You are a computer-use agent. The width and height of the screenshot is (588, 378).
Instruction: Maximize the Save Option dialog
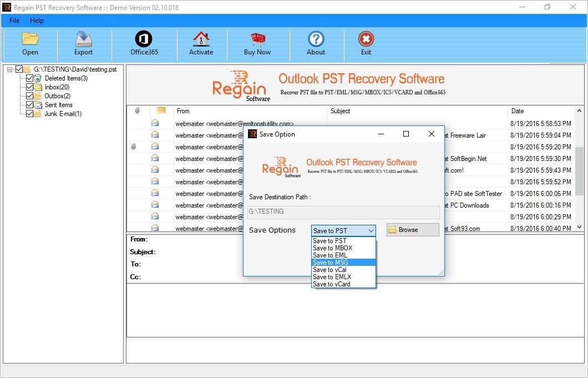pos(405,134)
